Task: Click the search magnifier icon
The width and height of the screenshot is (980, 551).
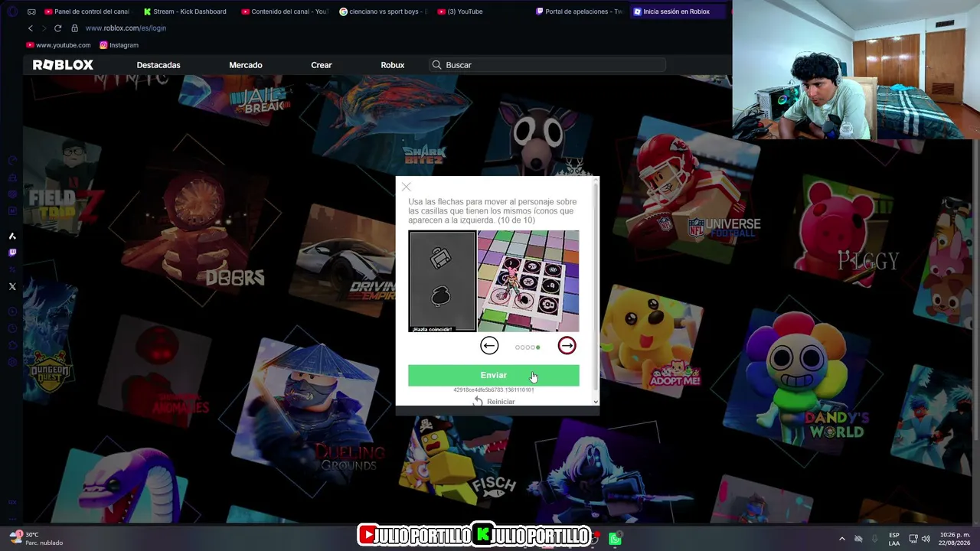Action: coord(436,65)
